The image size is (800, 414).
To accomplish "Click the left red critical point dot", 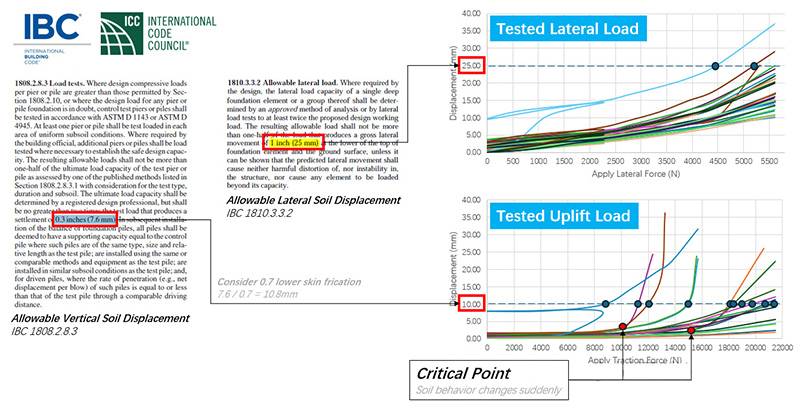I will [x=623, y=327].
